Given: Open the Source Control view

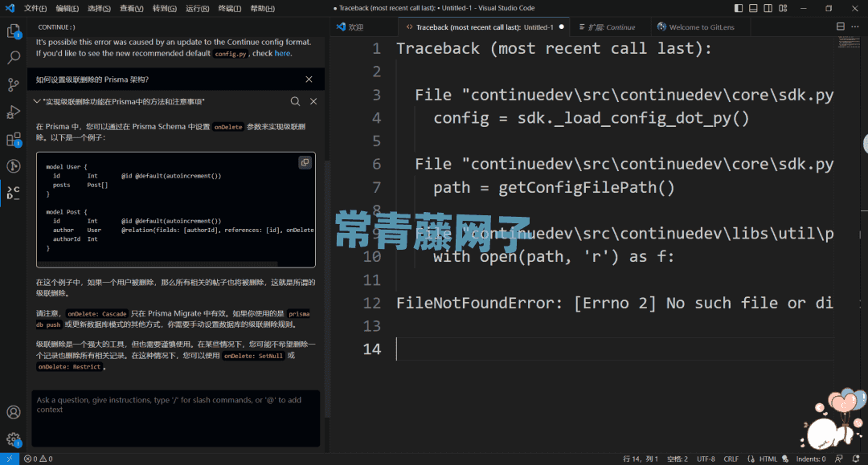Looking at the screenshot, I should click(x=14, y=84).
